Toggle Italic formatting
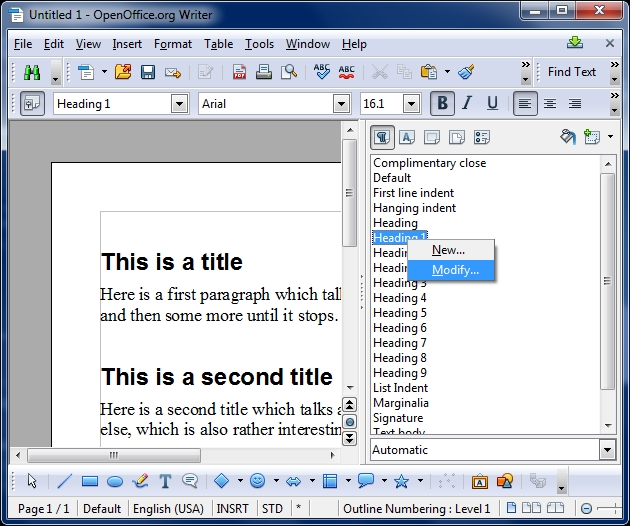The image size is (630, 526). (467, 104)
